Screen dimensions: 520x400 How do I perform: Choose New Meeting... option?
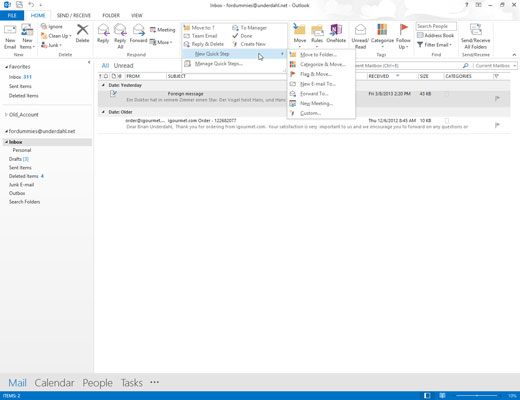coord(321,103)
